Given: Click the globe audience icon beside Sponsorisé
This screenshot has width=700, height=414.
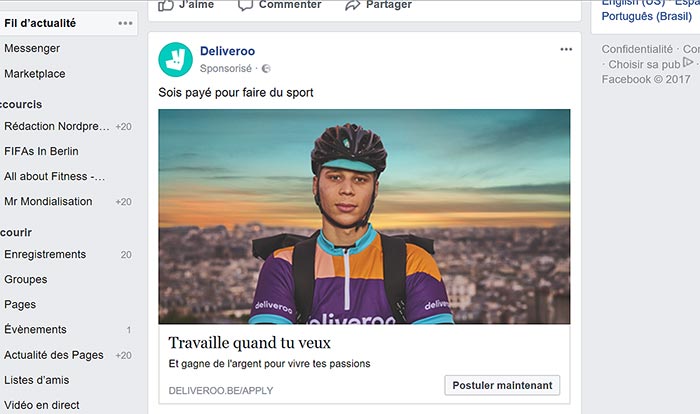Looking at the screenshot, I should coord(266,68).
